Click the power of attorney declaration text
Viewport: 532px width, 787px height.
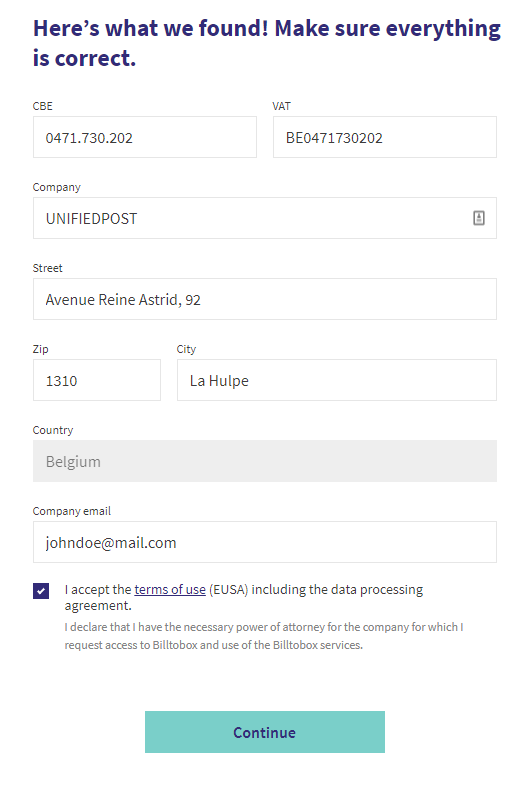264,636
